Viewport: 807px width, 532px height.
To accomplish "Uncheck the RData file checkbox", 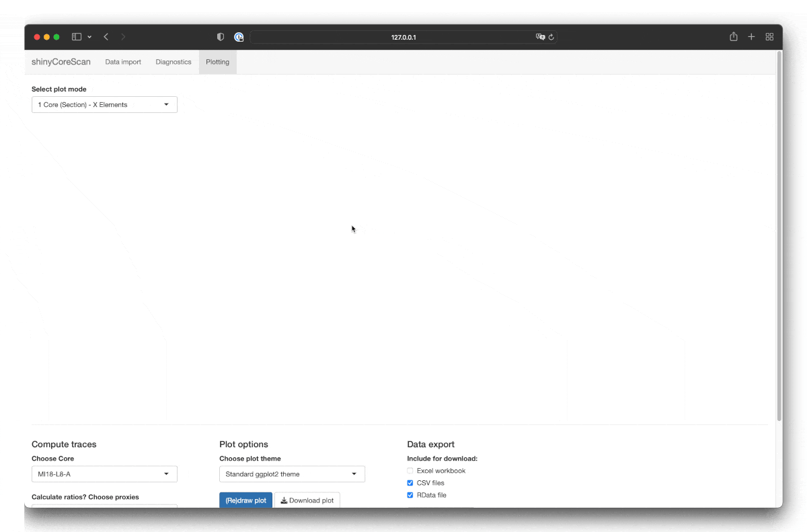I will tap(410, 495).
